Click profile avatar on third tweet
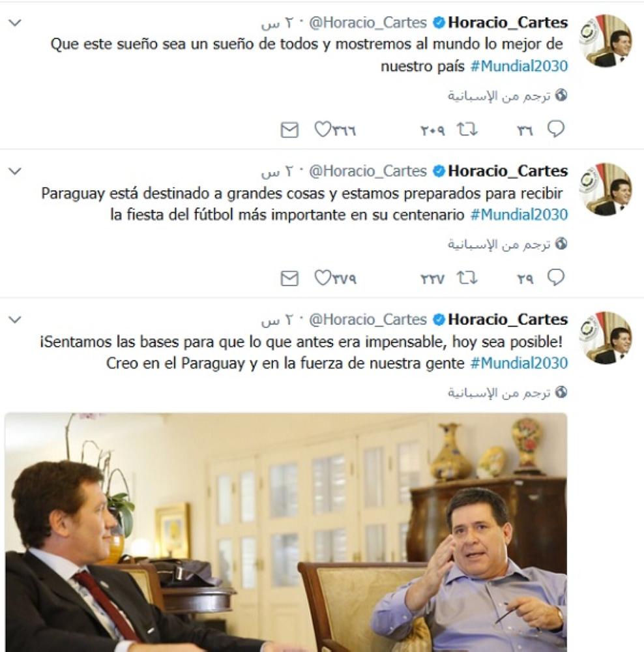644x652 pixels. pyautogui.click(x=605, y=338)
